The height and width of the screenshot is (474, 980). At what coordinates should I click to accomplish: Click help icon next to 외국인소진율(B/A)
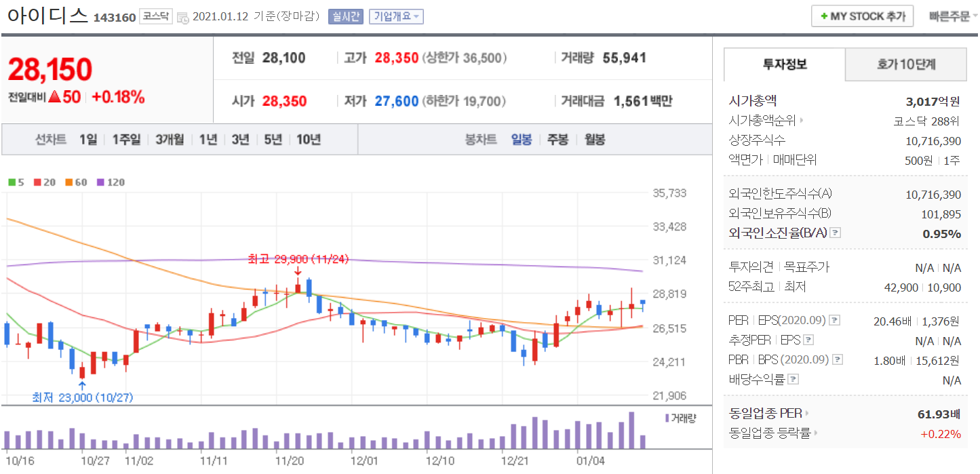(x=836, y=233)
